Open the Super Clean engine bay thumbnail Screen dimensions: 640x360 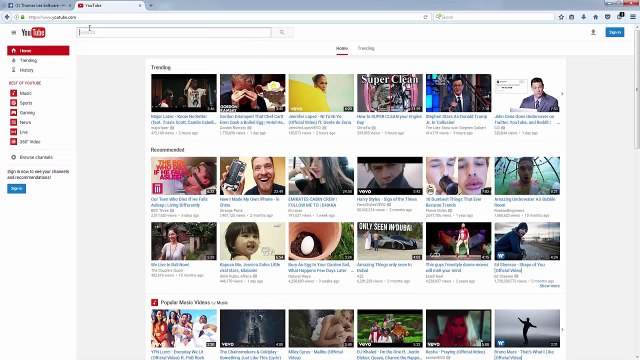[390, 93]
